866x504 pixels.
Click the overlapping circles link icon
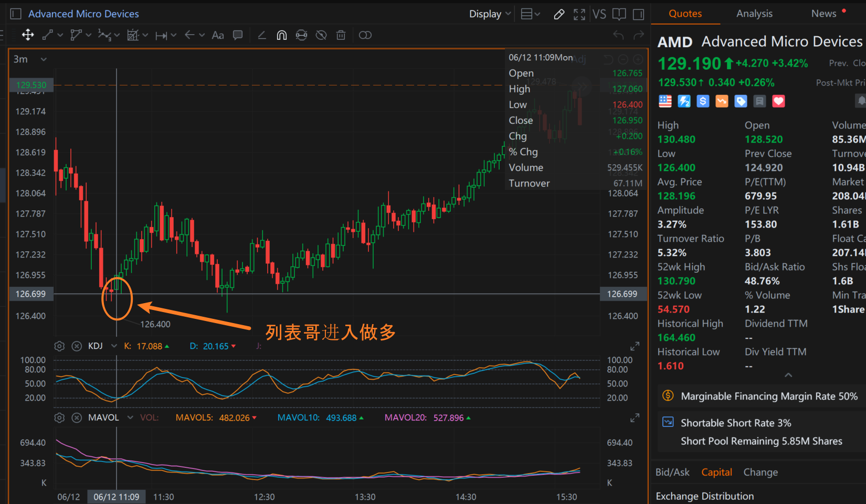coord(365,35)
